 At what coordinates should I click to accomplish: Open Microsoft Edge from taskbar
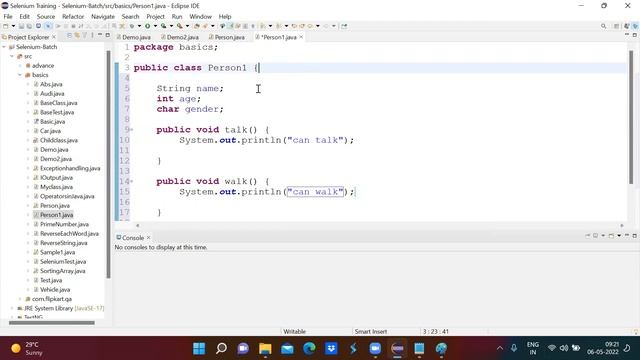(309, 349)
